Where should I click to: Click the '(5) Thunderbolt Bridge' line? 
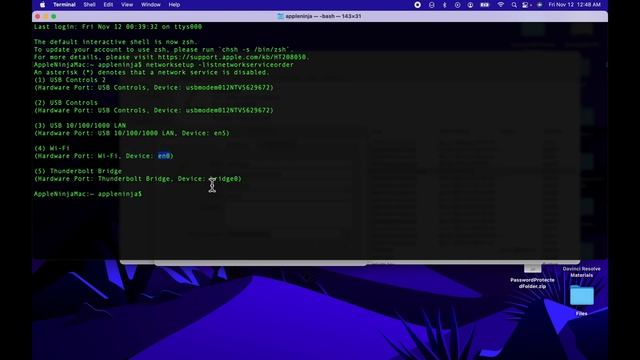point(78,171)
